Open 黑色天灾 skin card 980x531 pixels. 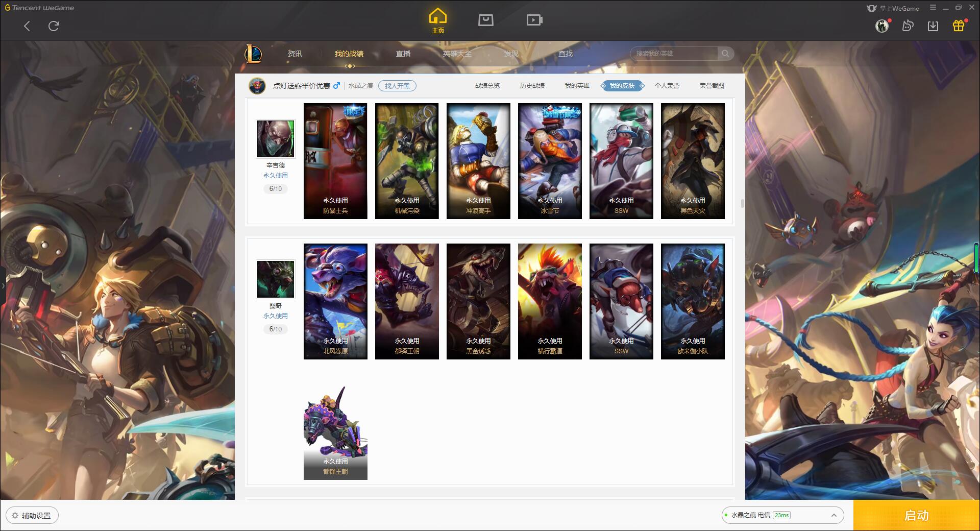pyautogui.click(x=693, y=161)
